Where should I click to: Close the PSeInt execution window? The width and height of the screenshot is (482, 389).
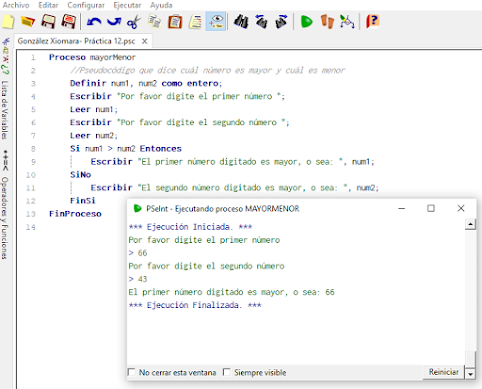pos(461,208)
